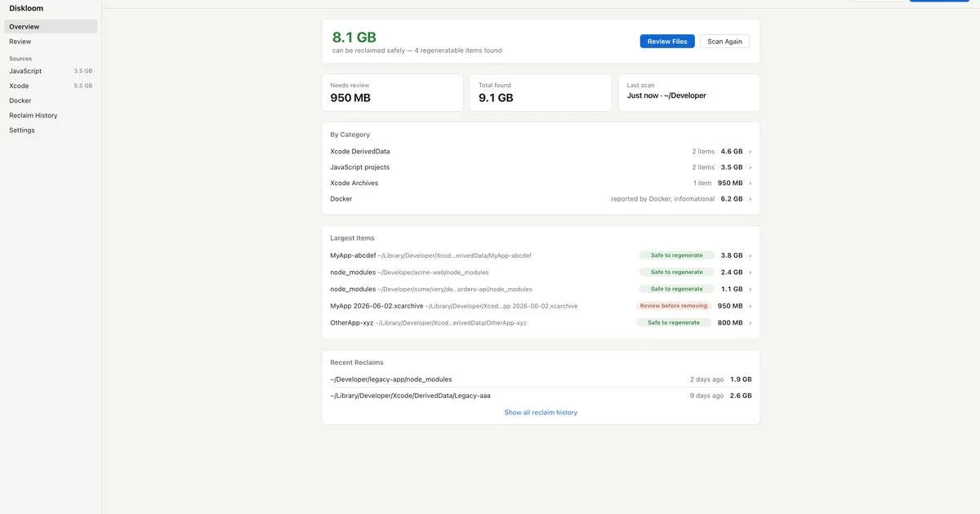The width and height of the screenshot is (980, 514).
Task: Expand Xcode Archives category chevron
Action: [751, 184]
